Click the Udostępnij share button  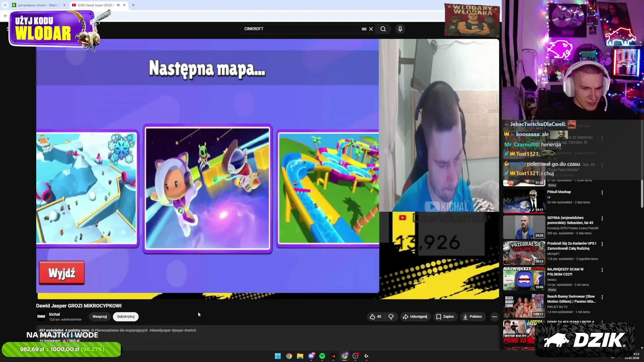[415, 316]
